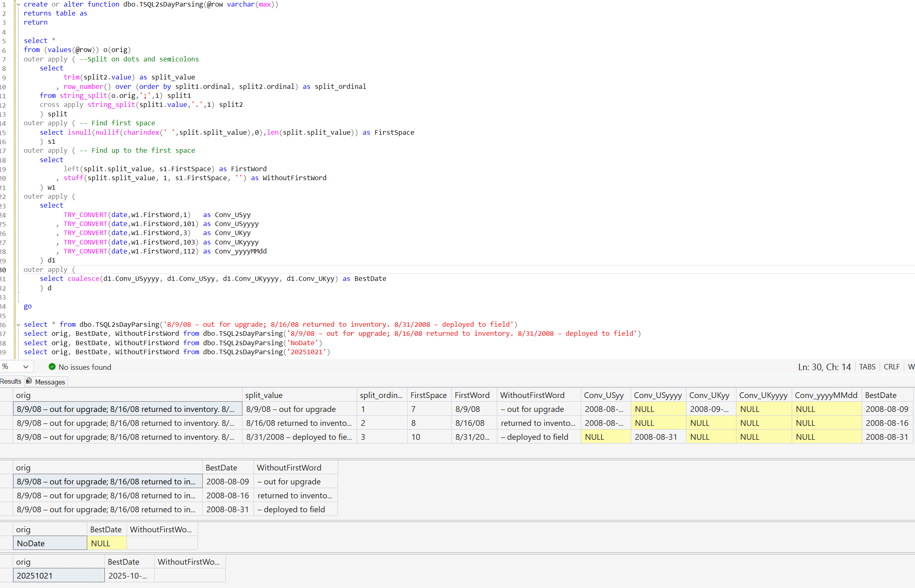The width and height of the screenshot is (915, 588).
Task: Open the zoom percentage dropdown
Action: [25, 367]
